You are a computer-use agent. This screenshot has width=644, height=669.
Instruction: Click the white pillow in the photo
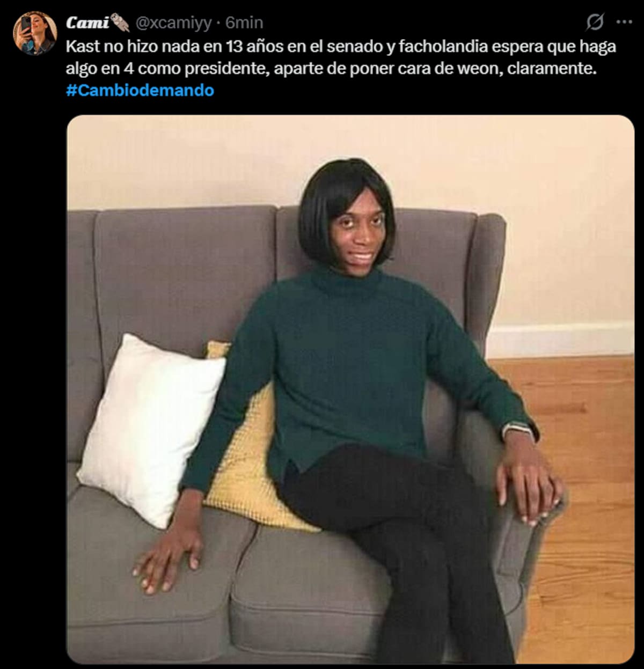pos(150,429)
